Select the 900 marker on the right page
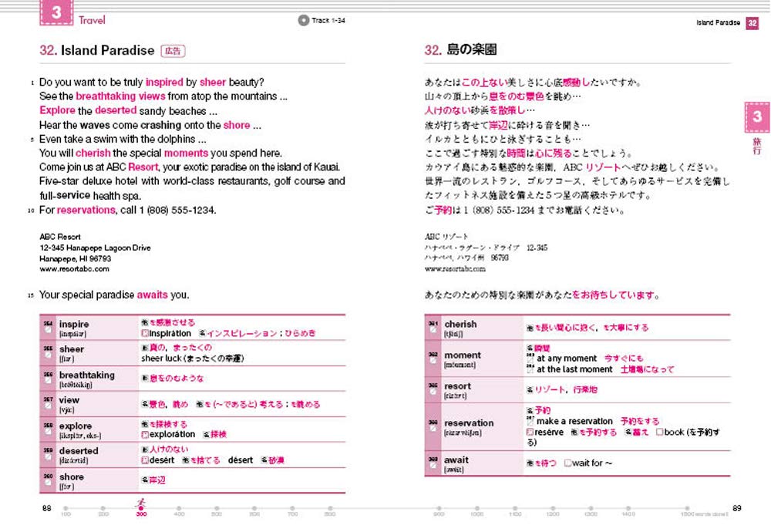771x532 pixels. pyautogui.click(x=439, y=508)
